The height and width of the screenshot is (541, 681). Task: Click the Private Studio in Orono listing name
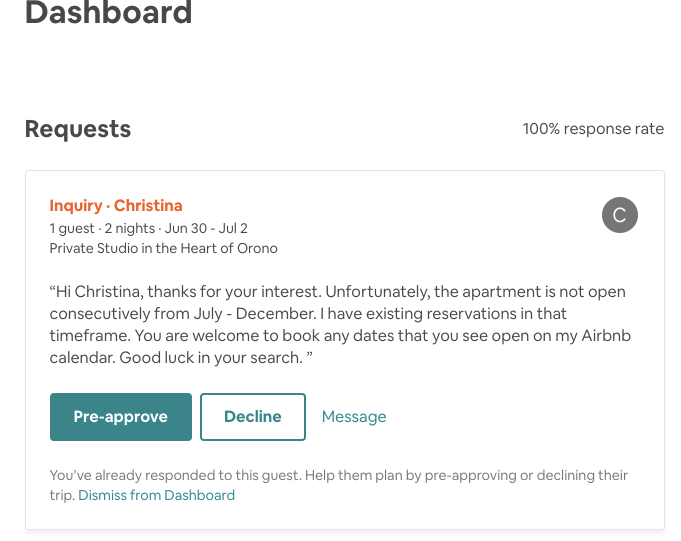point(163,248)
